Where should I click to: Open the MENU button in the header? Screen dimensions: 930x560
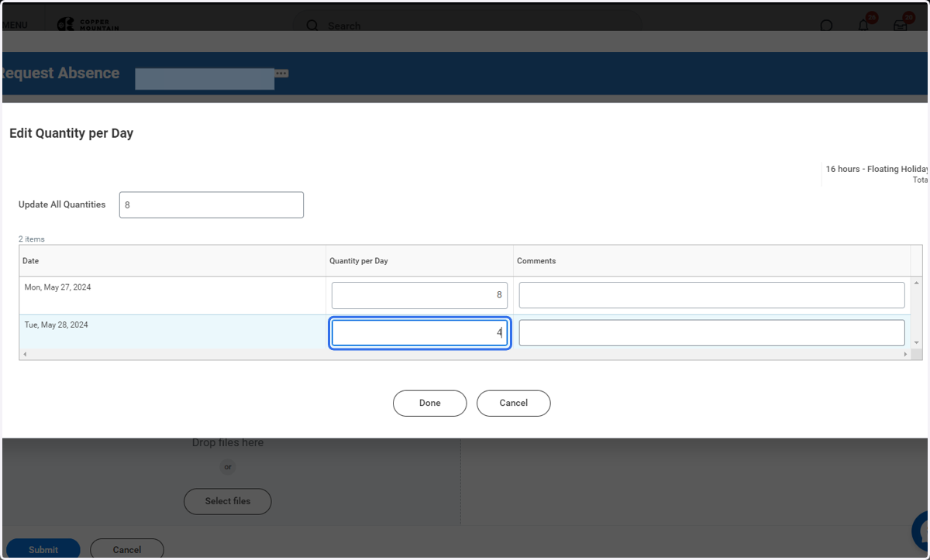coord(15,25)
